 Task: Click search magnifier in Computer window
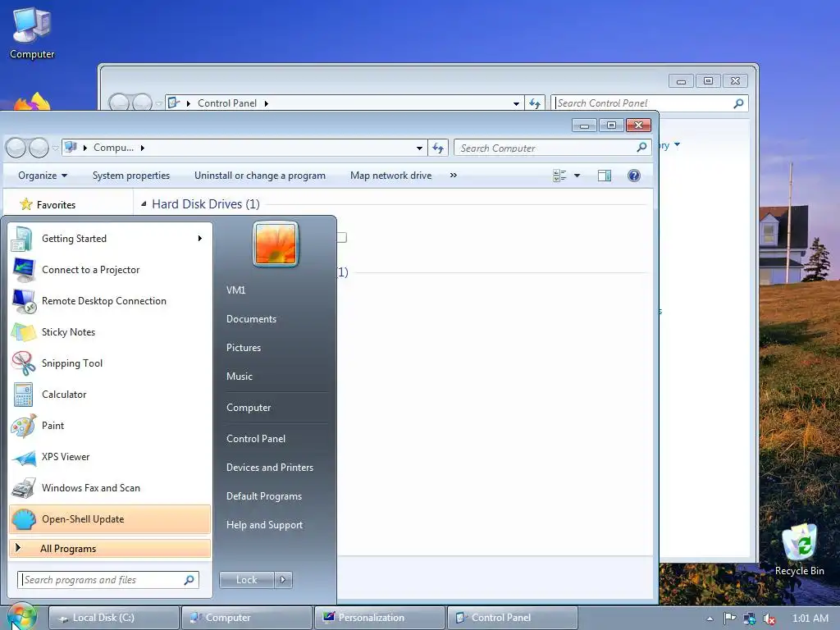click(641, 148)
